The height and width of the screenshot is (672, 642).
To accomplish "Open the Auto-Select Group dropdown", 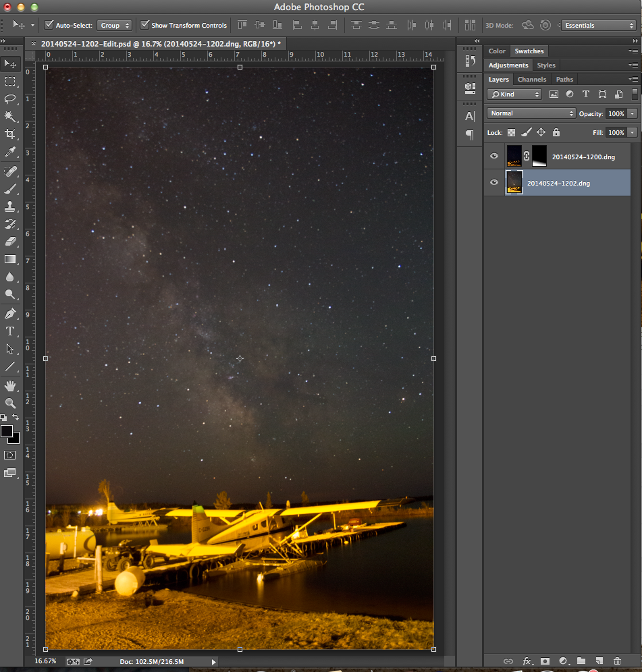I will (114, 26).
